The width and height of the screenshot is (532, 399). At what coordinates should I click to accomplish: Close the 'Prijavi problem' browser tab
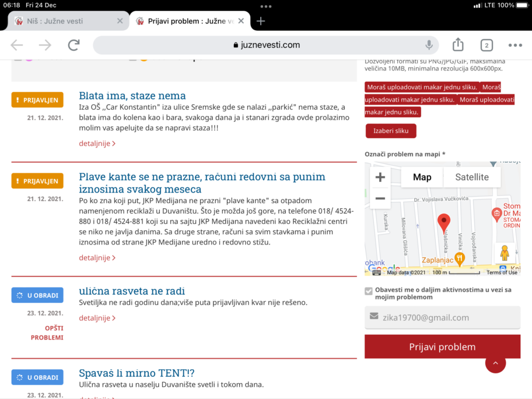coord(241,21)
